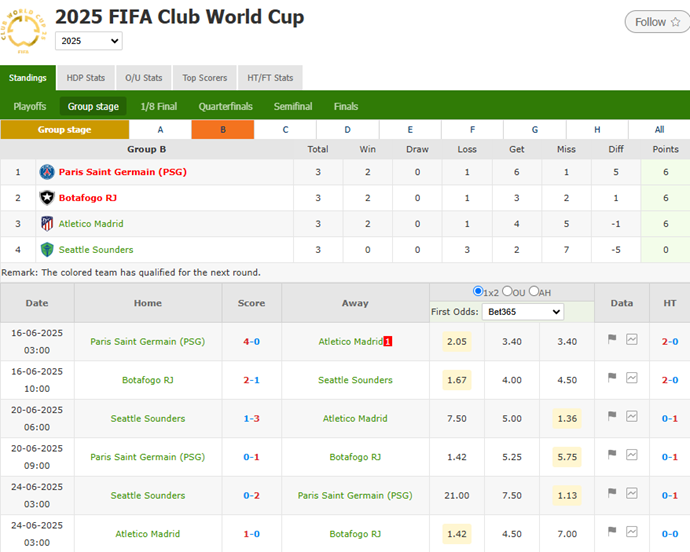Image resolution: width=690 pixels, height=552 pixels.
Task: Switch to the O/U Stats tab
Action: (143, 78)
